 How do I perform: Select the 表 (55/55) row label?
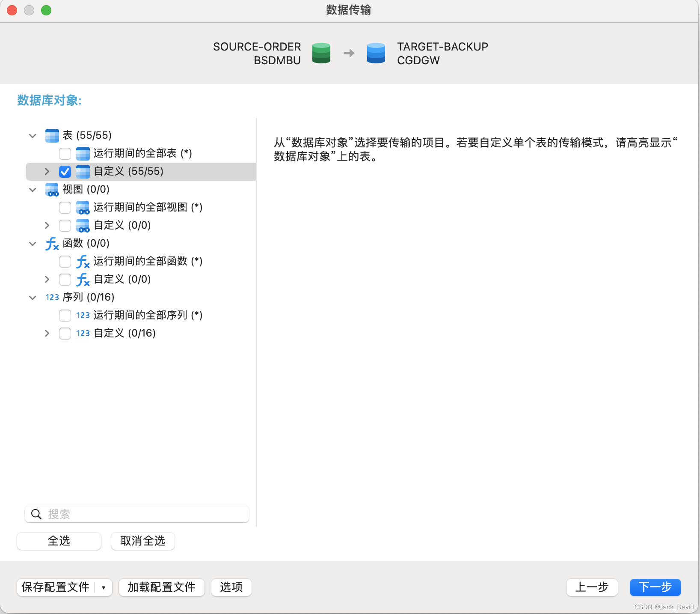87,135
